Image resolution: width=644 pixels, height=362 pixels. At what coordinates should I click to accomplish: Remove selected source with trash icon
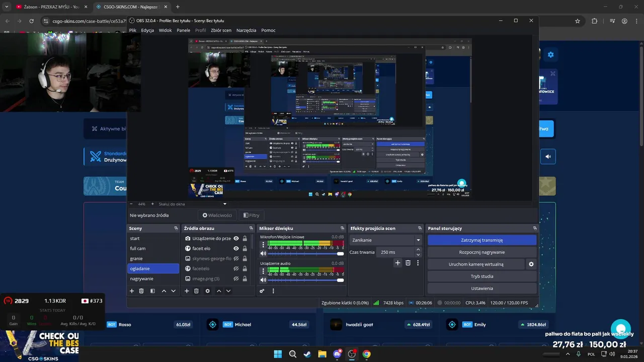196,291
